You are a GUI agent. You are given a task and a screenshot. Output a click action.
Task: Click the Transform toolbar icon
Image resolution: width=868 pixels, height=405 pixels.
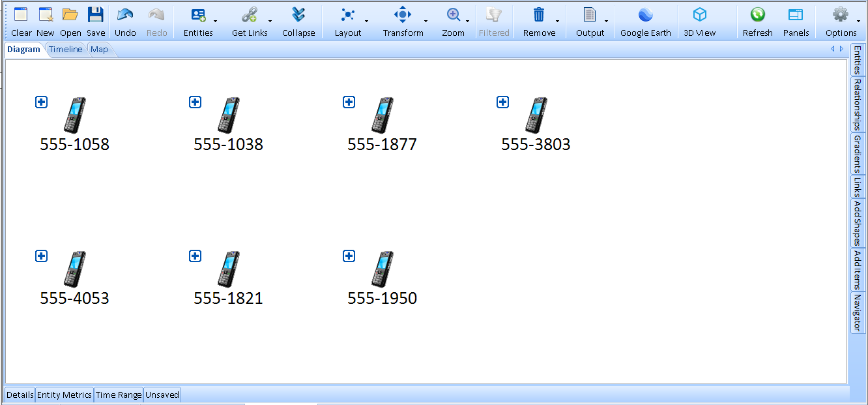click(403, 15)
